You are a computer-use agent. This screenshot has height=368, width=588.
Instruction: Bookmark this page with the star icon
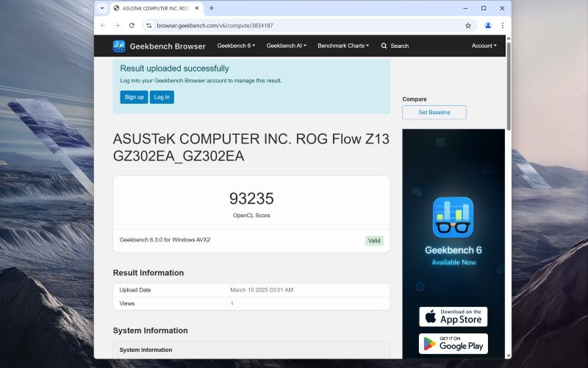click(x=468, y=26)
